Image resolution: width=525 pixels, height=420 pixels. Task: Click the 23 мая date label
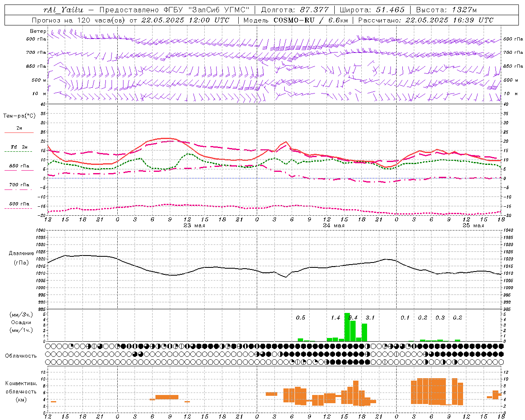click(194, 225)
